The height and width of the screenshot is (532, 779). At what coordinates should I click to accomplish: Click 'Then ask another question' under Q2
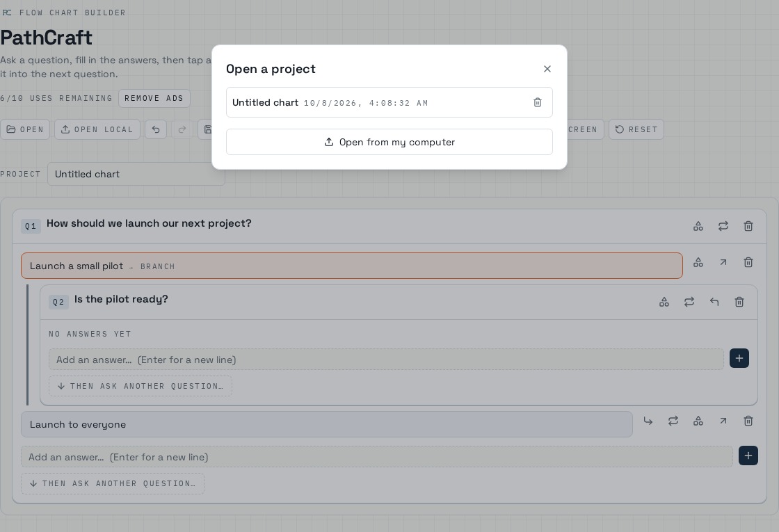point(140,386)
